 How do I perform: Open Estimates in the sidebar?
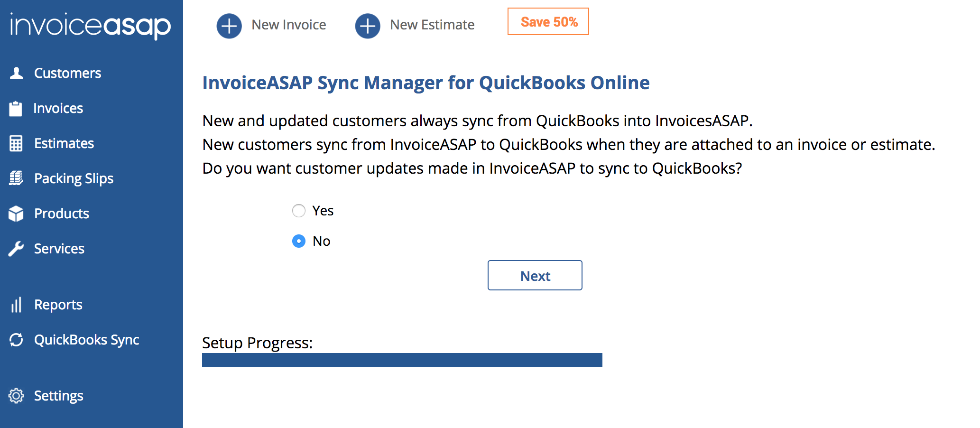(x=64, y=143)
